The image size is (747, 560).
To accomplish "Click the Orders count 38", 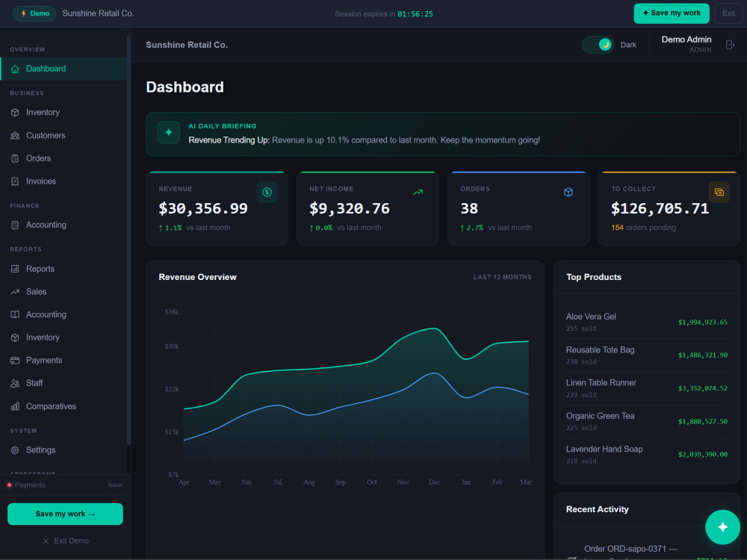I will 469,208.
